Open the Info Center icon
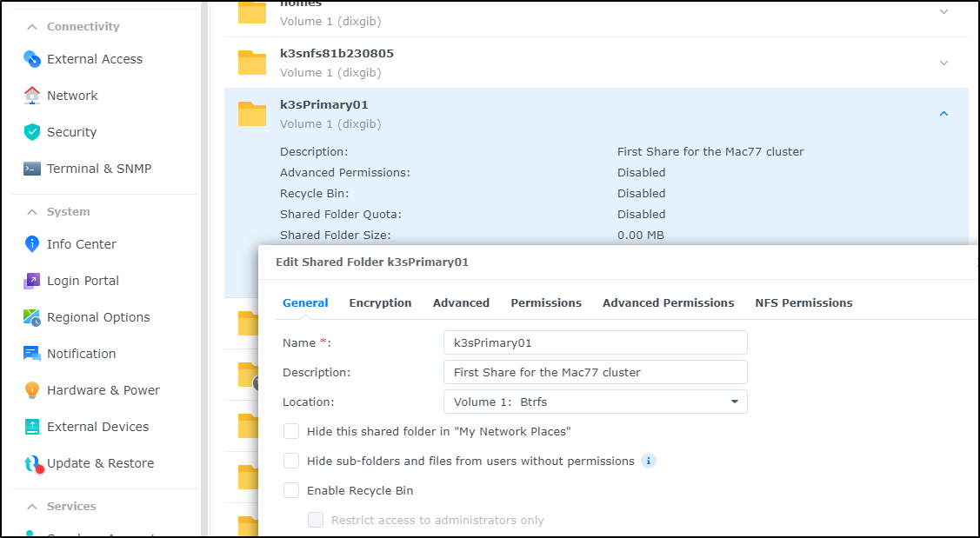The image size is (980, 538). click(x=32, y=244)
